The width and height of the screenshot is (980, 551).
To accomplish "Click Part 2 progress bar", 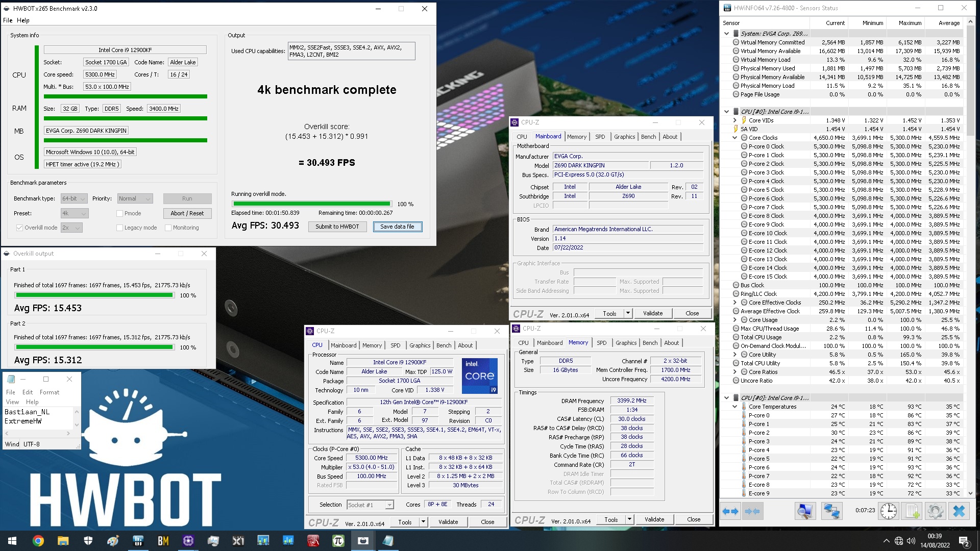I will click(94, 347).
